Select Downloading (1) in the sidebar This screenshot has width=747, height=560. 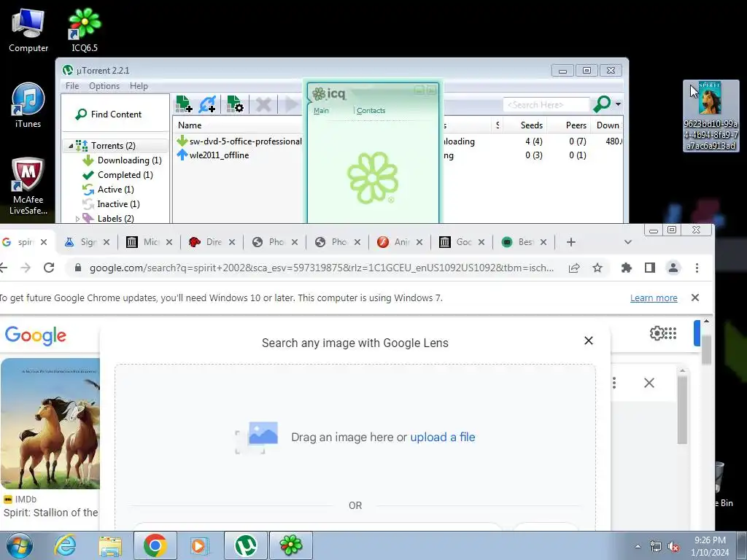(x=123, y=160)
